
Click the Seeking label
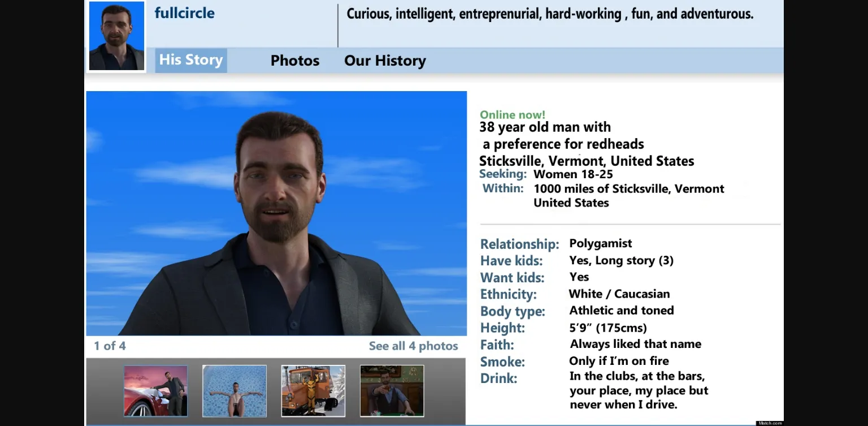(x=502, y=174)
